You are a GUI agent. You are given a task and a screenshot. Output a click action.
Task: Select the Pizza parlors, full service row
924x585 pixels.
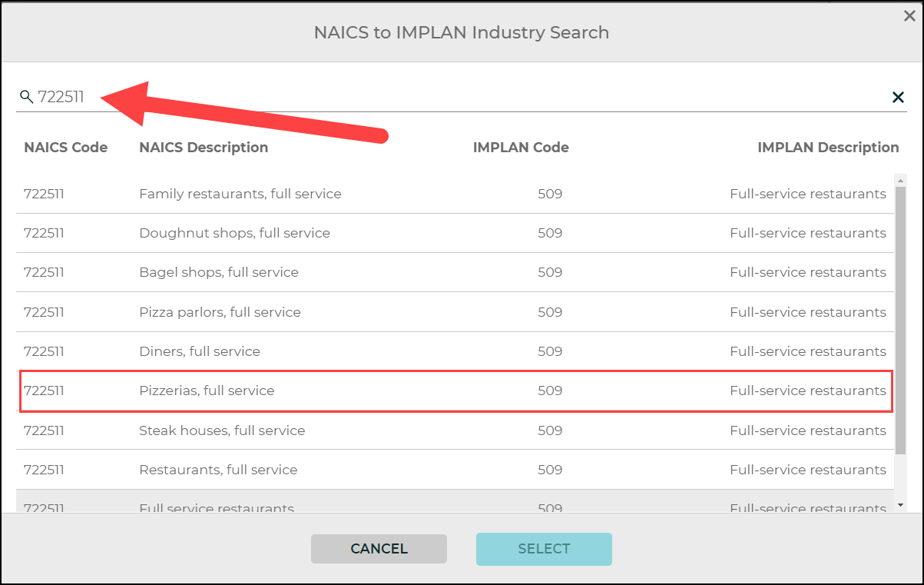[x=455, y=312]
